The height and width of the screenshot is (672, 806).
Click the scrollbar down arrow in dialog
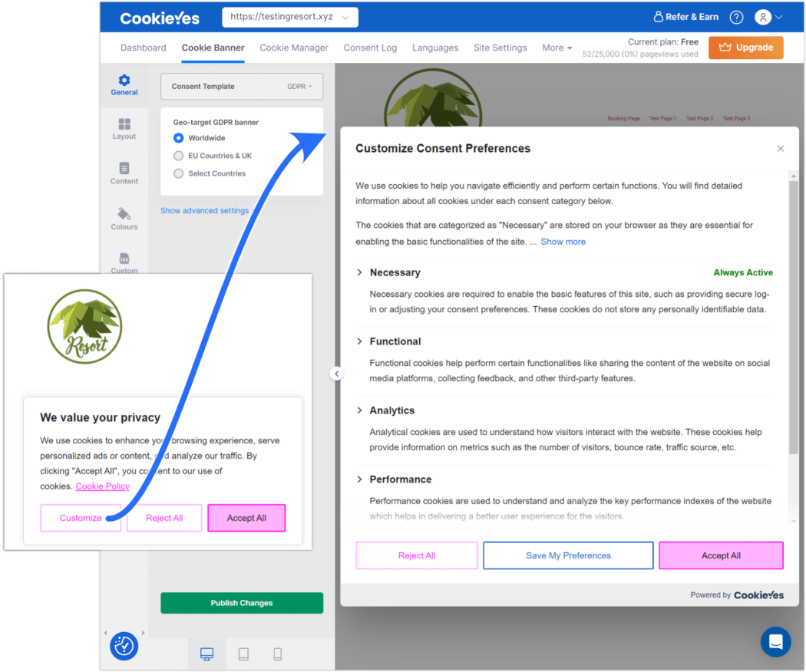coord(793,521)
